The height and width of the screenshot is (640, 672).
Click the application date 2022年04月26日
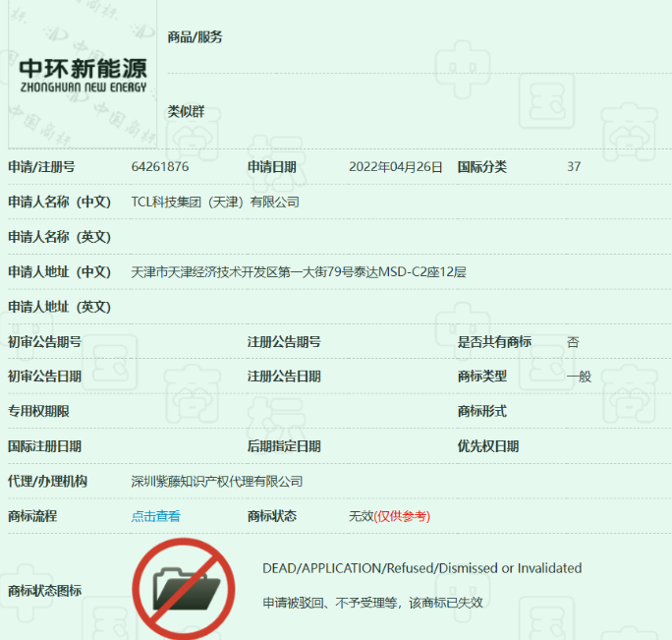(395, 166)
